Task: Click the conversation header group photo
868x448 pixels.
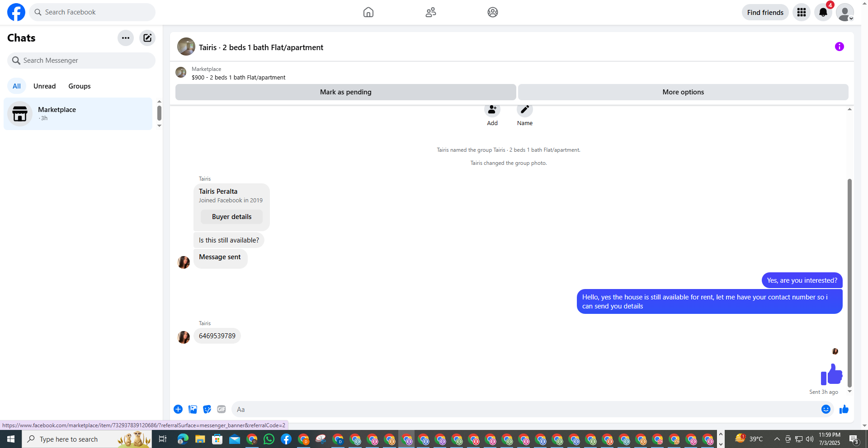Action: [x=186, y=47]
